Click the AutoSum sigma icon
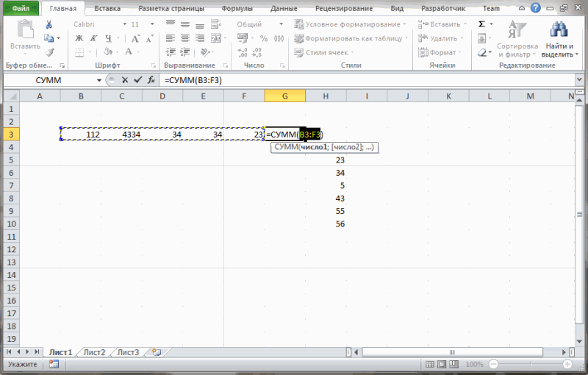588x375 pixels. (x=482, y=24)
